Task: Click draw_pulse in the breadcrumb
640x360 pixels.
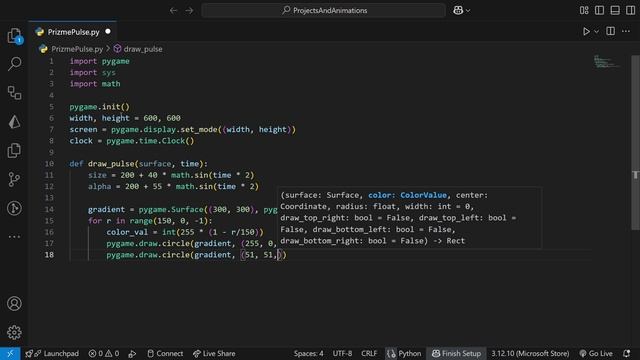Action: tap(143, 49)
